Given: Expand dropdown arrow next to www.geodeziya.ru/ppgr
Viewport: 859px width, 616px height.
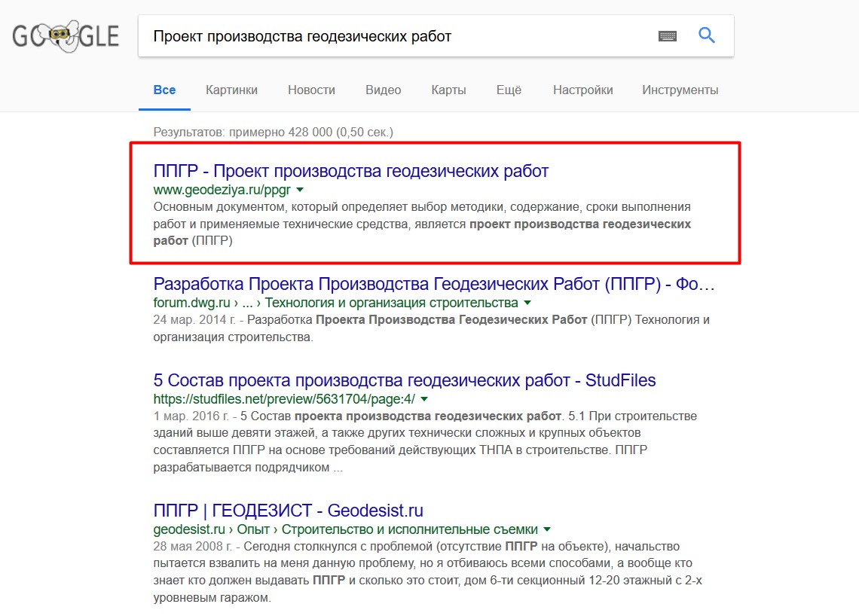Looking at the screenshot, I should coord(300,190).
